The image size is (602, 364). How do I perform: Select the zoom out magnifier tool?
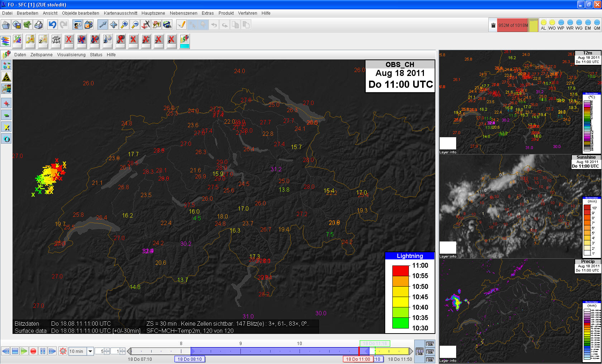[x=135, y=25]
